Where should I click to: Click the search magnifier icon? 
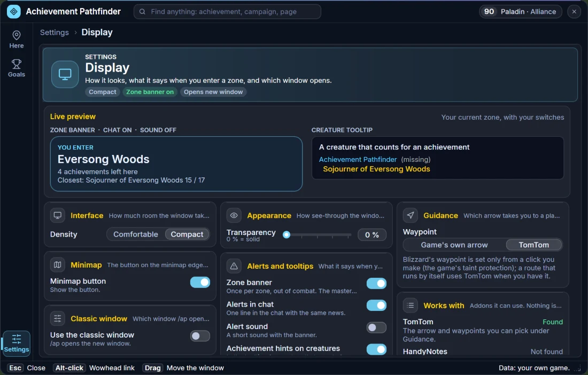[143, 12]
